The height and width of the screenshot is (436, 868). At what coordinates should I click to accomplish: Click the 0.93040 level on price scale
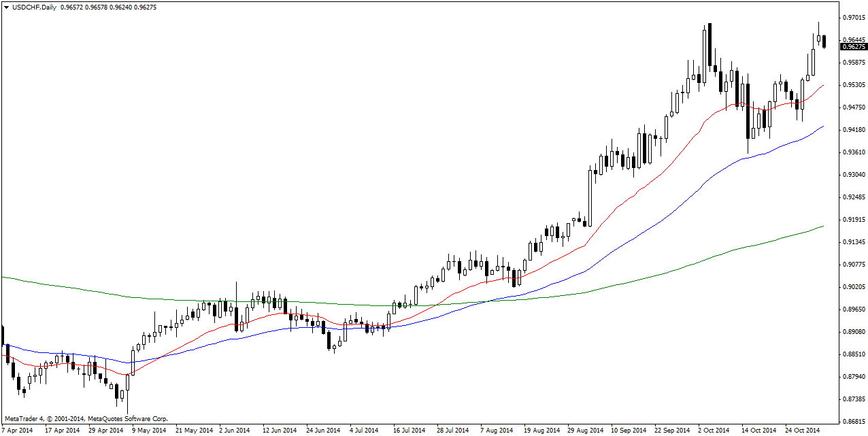pyautogui.click(x=854, y=175)
